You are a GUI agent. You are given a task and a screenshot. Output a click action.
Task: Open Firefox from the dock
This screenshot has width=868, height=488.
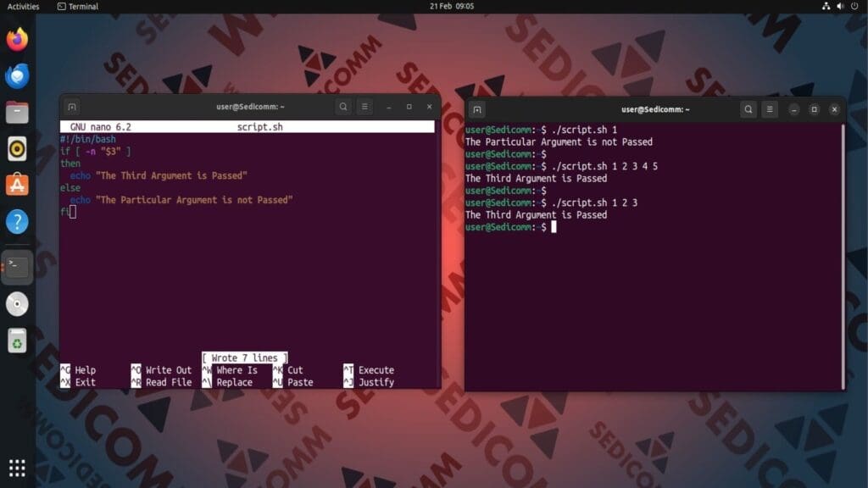[x=17, y=39]
